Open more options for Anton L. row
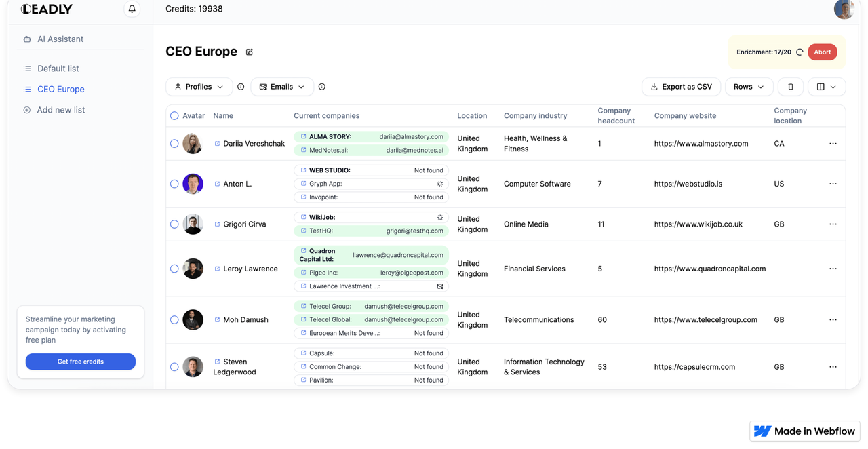 click(x=833, y=184)
